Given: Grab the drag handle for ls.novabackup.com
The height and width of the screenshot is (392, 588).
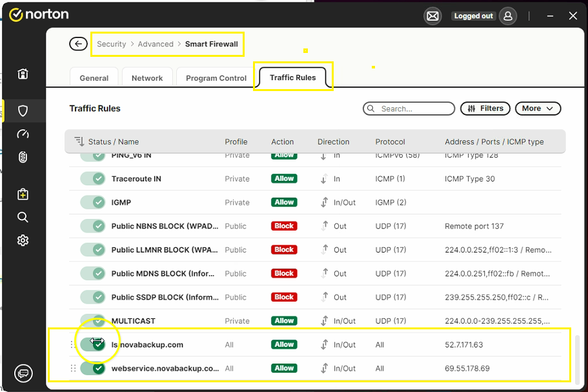Looking at the screenshot, I should coord(73,344).
